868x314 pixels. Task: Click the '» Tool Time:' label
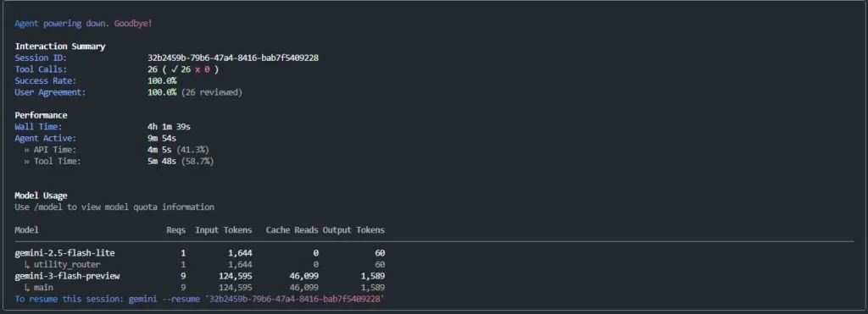(x=53, y=162)
